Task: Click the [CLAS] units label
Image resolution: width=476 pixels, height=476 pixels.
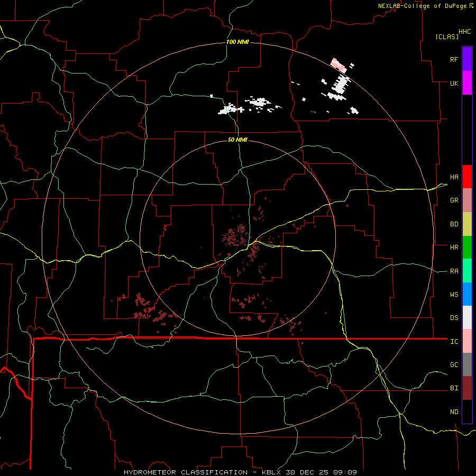Action: pyautogui.click(x=447, y=37)
